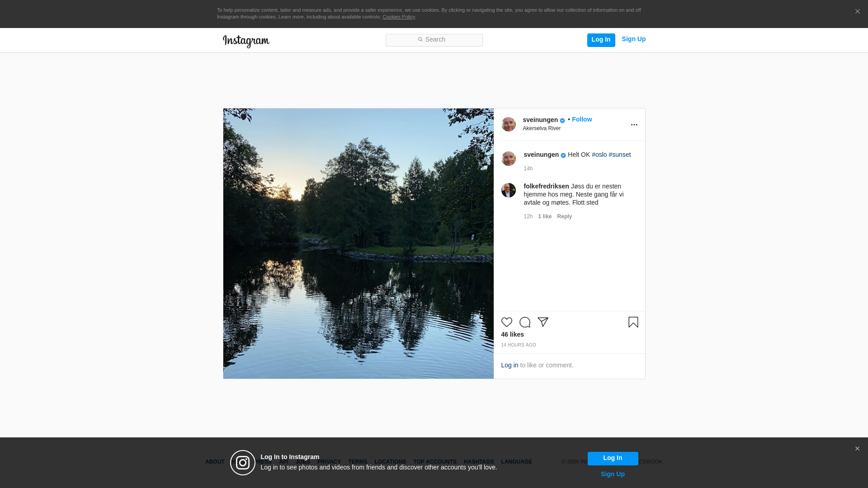Screen dimensions: 868x488
Task: Open sveinungen profile avatar in post header
Action: (508, 124)
